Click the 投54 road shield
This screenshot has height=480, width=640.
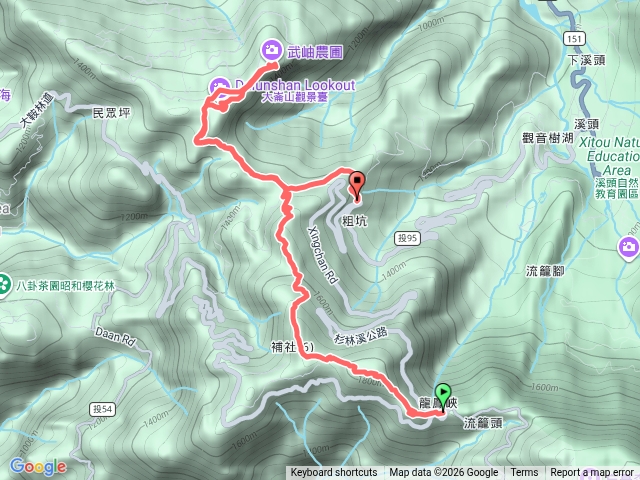[x=102, y=409]
